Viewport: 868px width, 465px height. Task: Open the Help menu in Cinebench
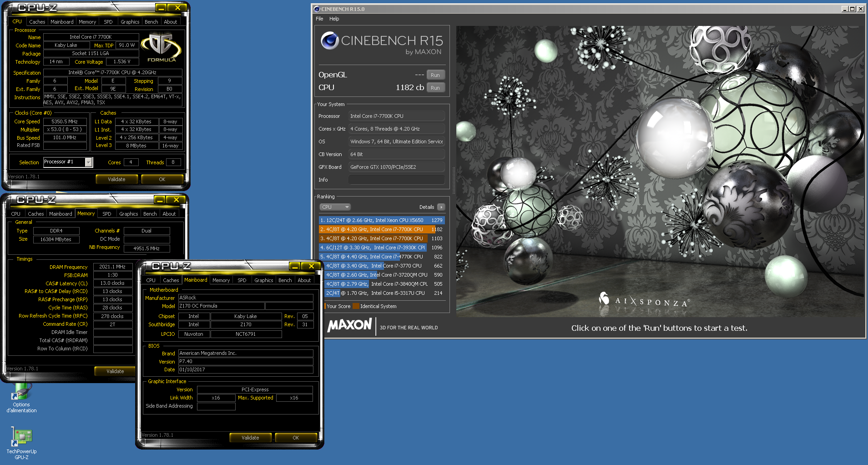click(334, 19)
